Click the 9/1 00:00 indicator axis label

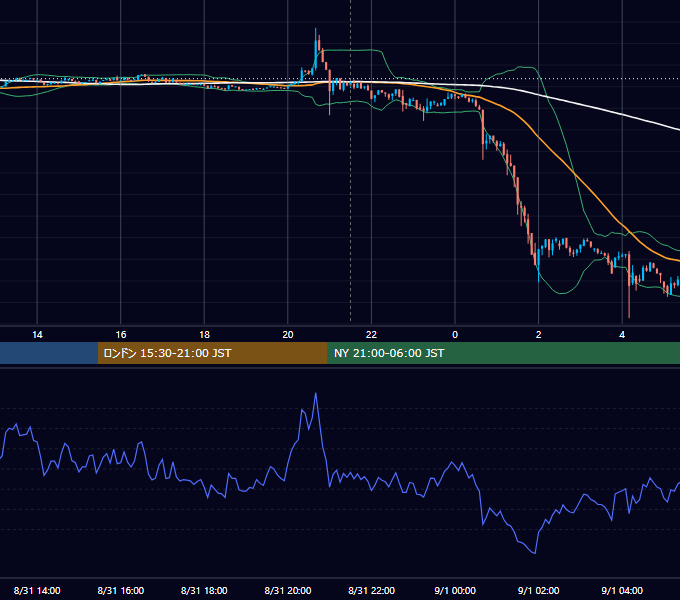coord(455,590)
